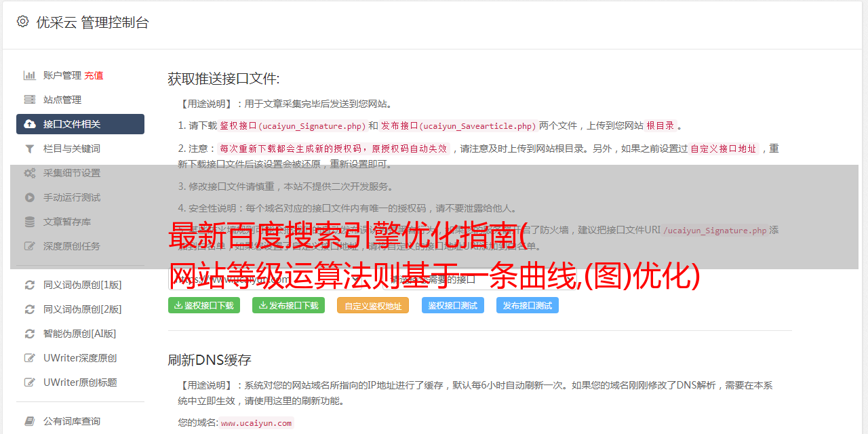Open 站点管理 via its server icon
868x434 pixels.
pyautogui.click(x=30, y=100)
